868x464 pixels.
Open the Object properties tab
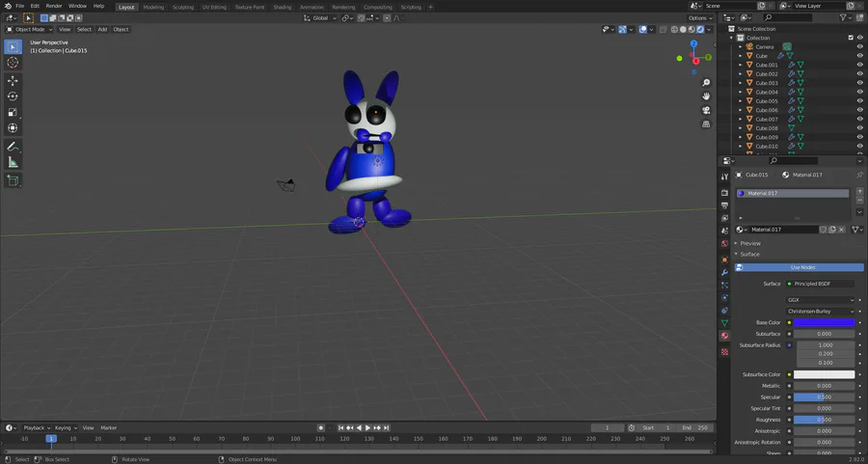click(724, 259)
